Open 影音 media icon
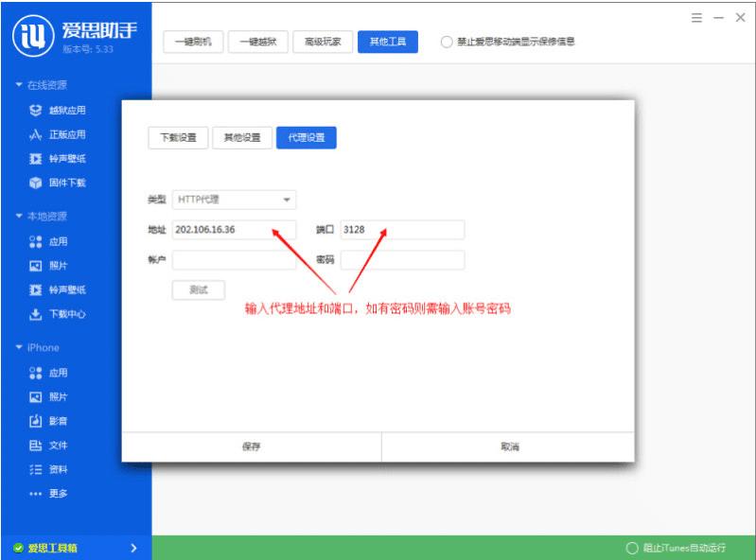The height and width of the screenshot is (560, 756). (35, 421)
